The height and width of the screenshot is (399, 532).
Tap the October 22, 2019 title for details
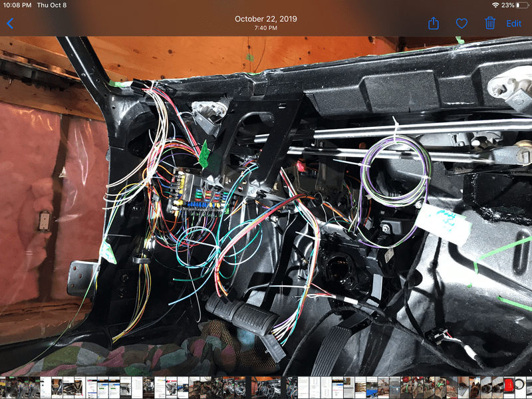[266, 19]
